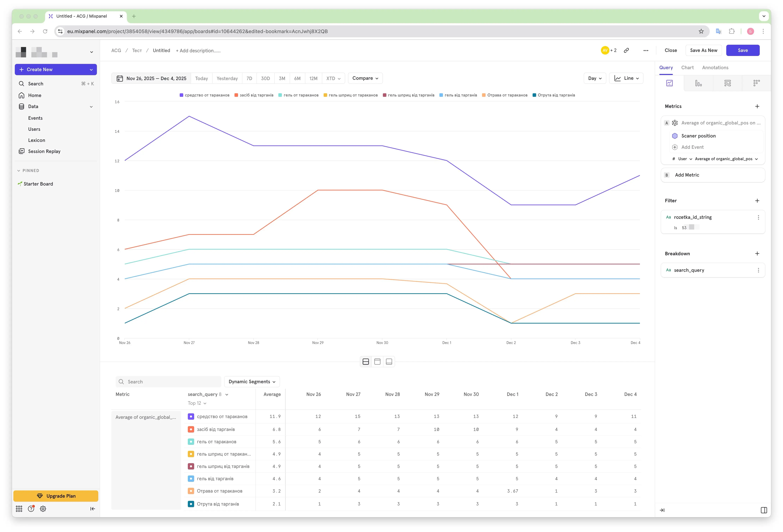783x532 pixels.
Task: Open the Chart tab
Action: pyautogui.click(x=687, y=68)
